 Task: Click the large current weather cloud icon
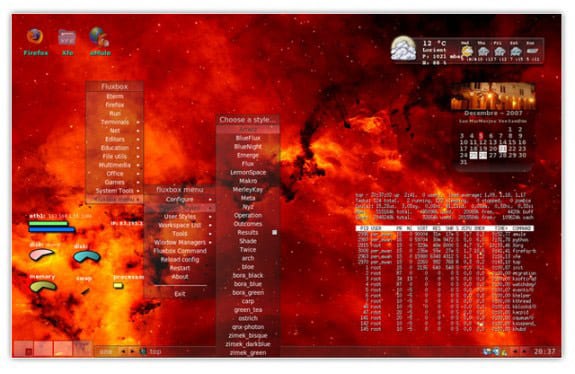(x=403, y=49)
